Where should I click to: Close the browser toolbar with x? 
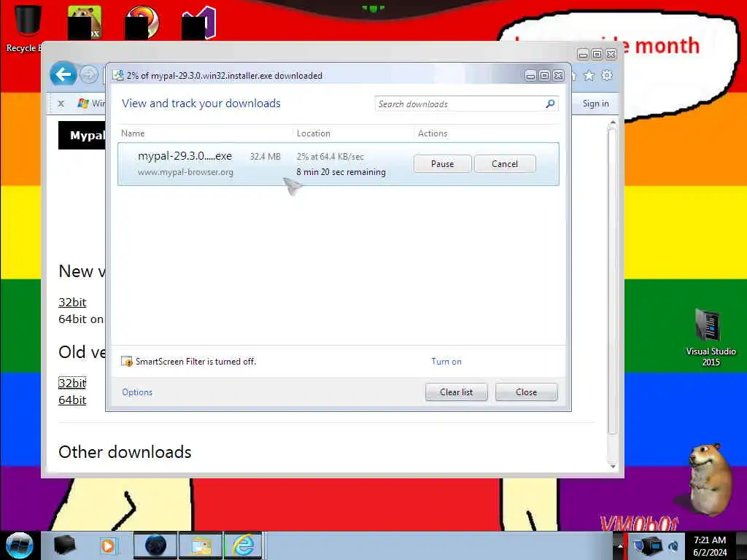(x=61, y=104)
